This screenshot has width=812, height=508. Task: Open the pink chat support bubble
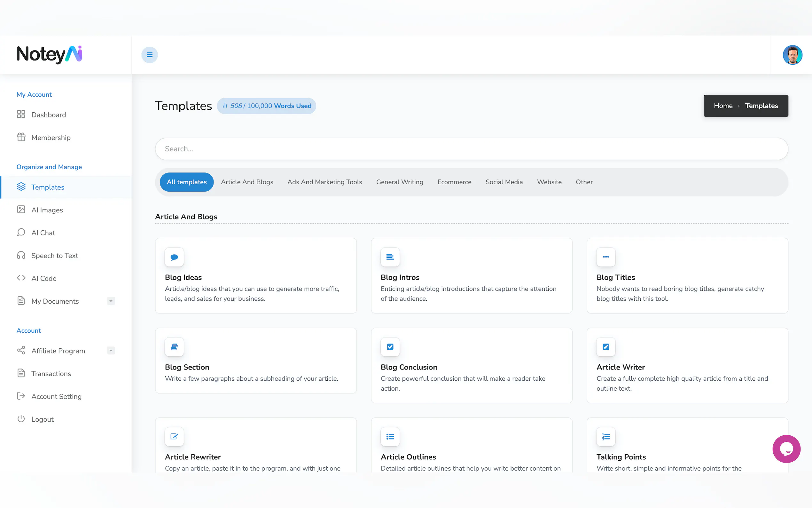[x=786, y=449]
